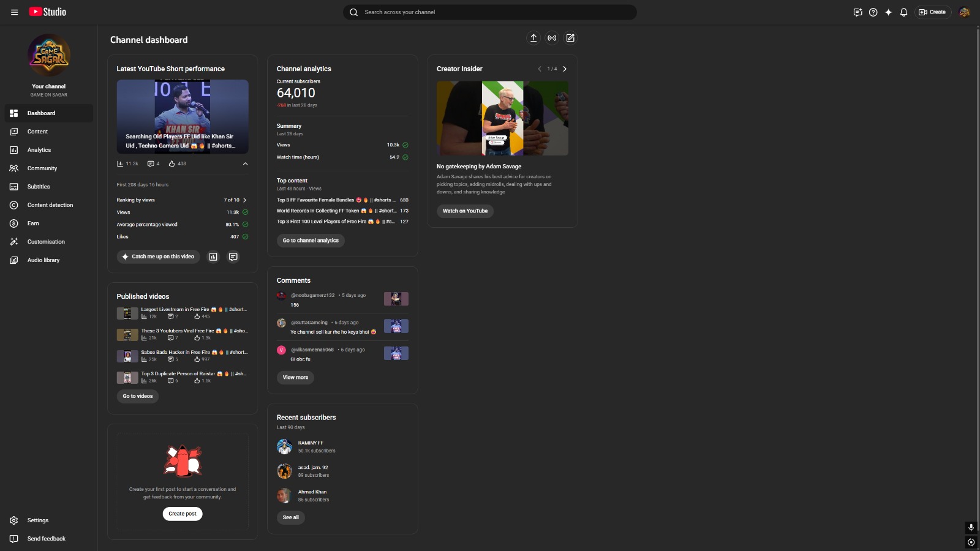Open Audio library in the sidebar
The image size is (980, 551).
(49, 260)
